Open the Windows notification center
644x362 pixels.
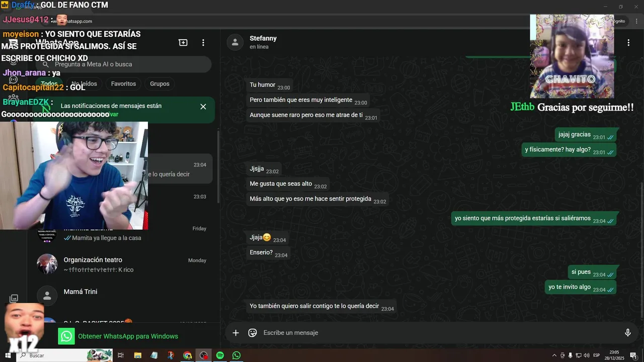[x=633, y=355]
